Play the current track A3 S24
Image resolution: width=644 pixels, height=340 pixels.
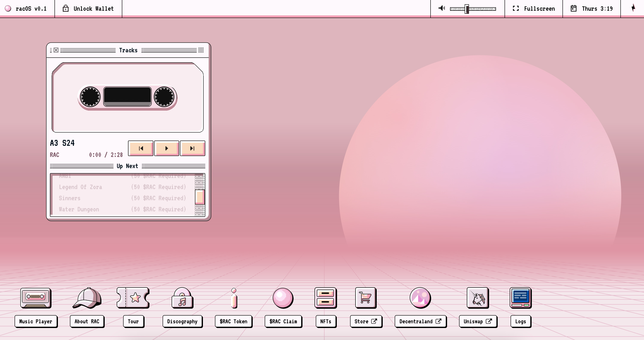(x=166, y=148)
